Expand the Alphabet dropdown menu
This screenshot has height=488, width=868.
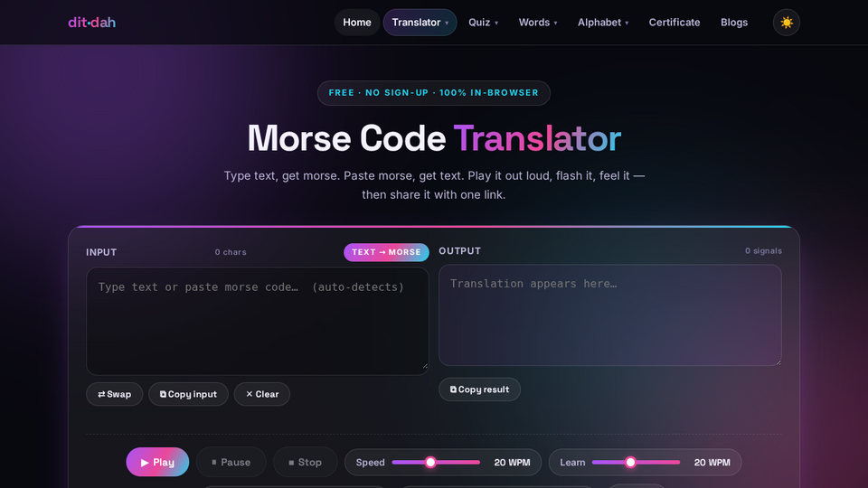[603, 22]
